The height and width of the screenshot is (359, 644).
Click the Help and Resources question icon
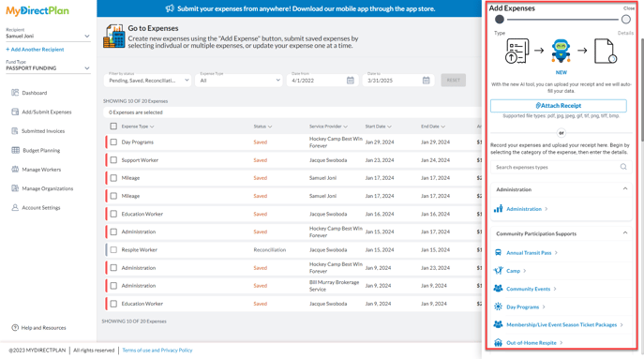15,327
